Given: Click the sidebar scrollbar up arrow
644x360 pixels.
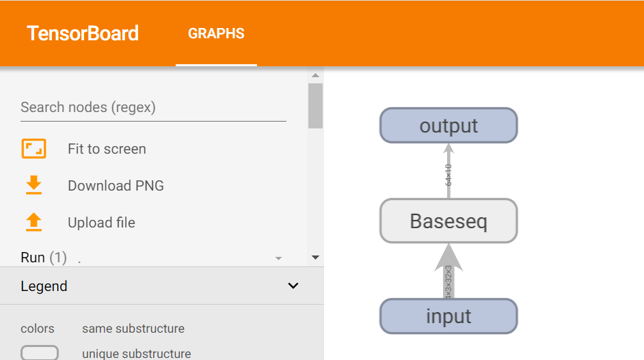Looking at the screenshot, I should [x=315, y=76].
